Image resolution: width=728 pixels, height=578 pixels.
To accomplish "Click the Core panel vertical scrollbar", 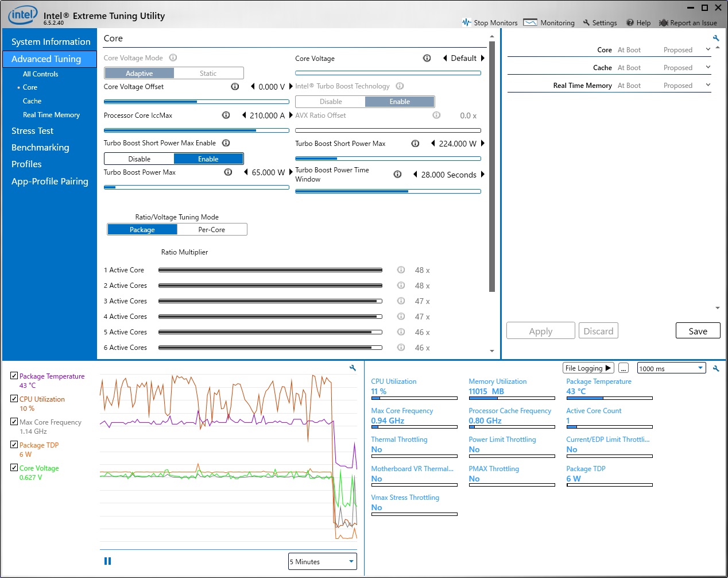I will tap(491, 167).
